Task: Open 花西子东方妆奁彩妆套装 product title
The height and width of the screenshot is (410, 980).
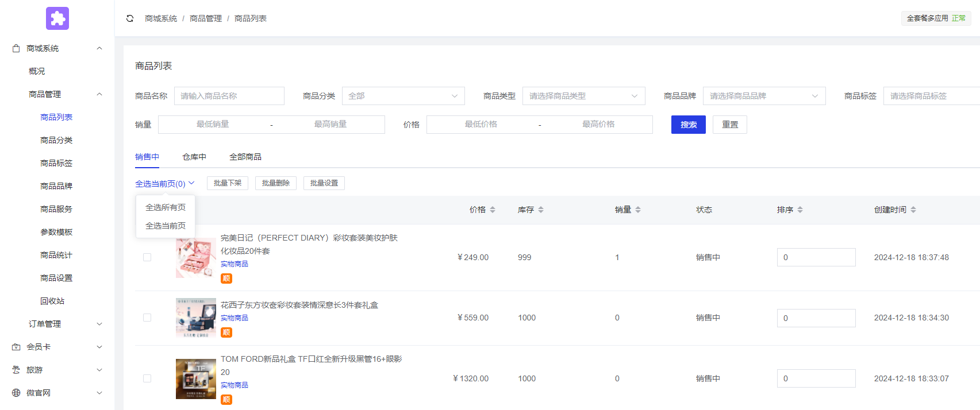Action: point(299,305)
